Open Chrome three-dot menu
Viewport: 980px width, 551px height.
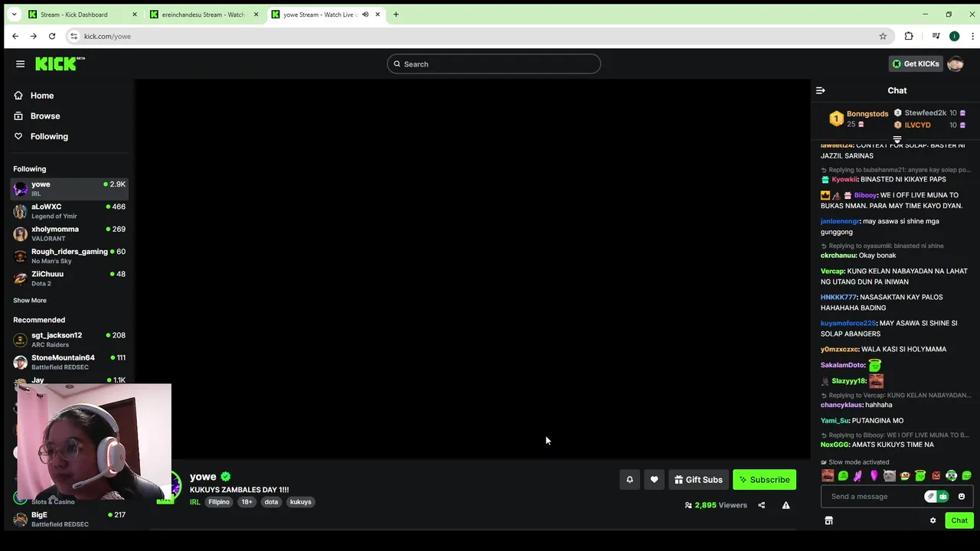tap(973, 36)
